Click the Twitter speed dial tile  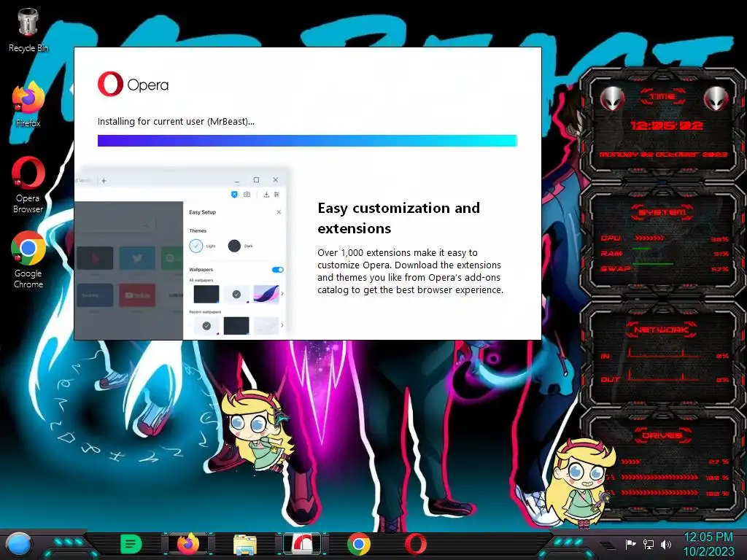point(137,258)
